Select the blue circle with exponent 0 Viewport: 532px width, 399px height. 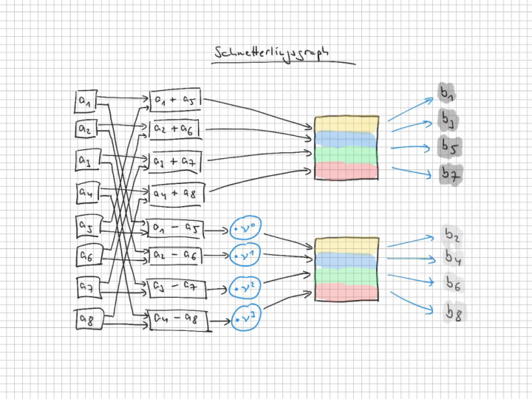point(245,228)
